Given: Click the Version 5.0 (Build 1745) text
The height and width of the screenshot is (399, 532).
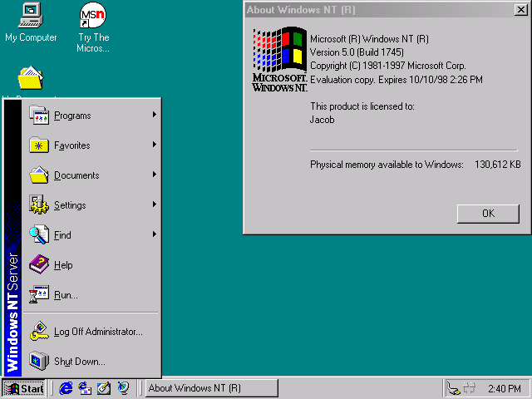Looking at the screenshot, I should 357,52.
